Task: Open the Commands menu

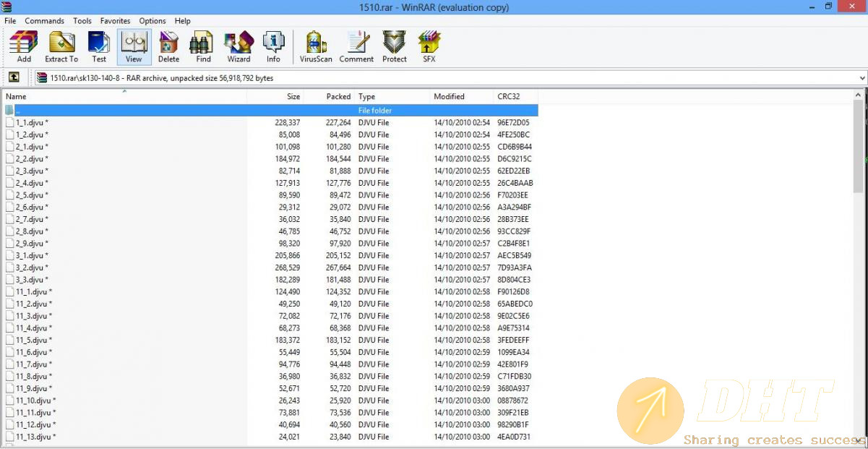Action: coord(45,21)
